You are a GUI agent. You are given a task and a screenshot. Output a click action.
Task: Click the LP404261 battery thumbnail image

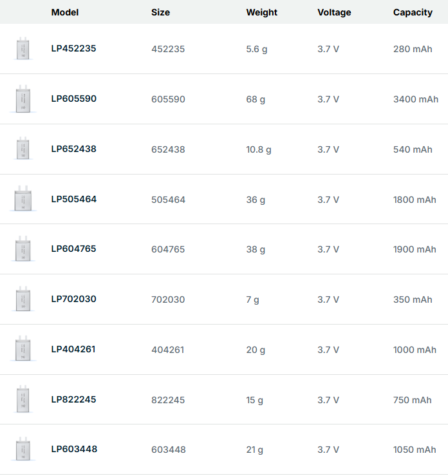[23, 350]
